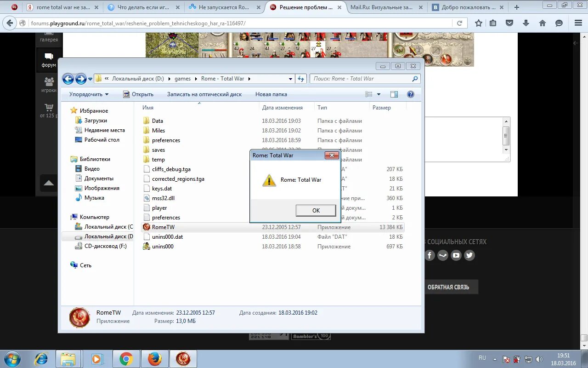Select the RomeTW application icon
Viewport: 588px width, 368px height.
[x=146, y=227]
